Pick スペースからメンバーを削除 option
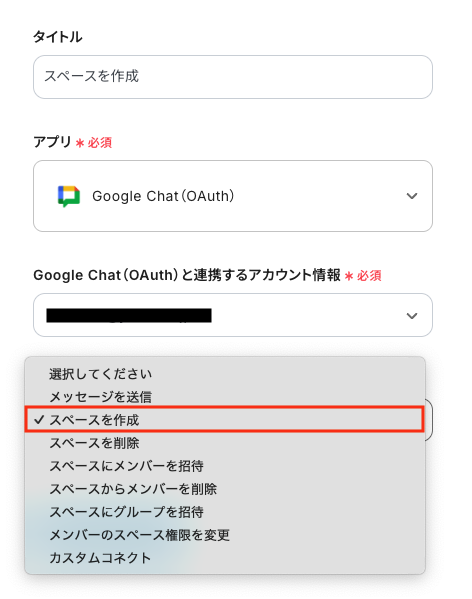 point(225,489)
